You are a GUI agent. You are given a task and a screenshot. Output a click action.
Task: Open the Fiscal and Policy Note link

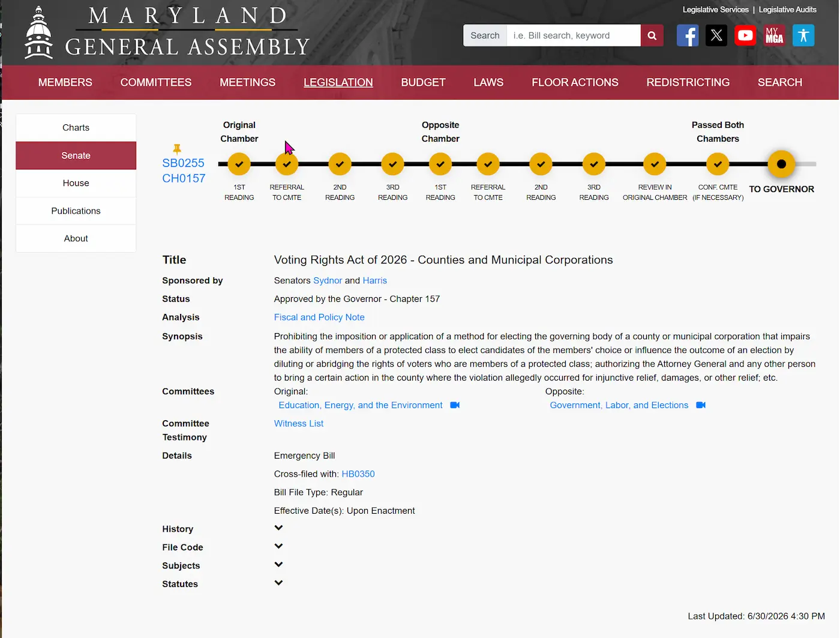pyautogui.click(x=319, y=317)
